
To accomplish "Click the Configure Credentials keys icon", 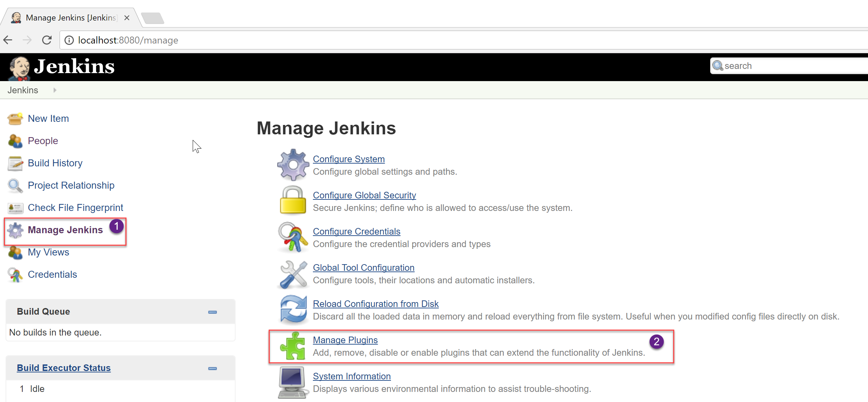I will (x=293, y=237).
